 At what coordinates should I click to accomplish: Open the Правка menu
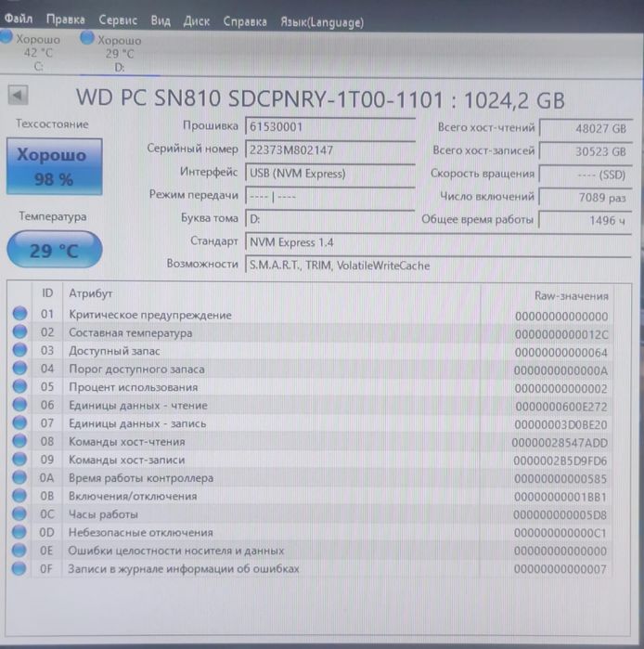(65, 19)
